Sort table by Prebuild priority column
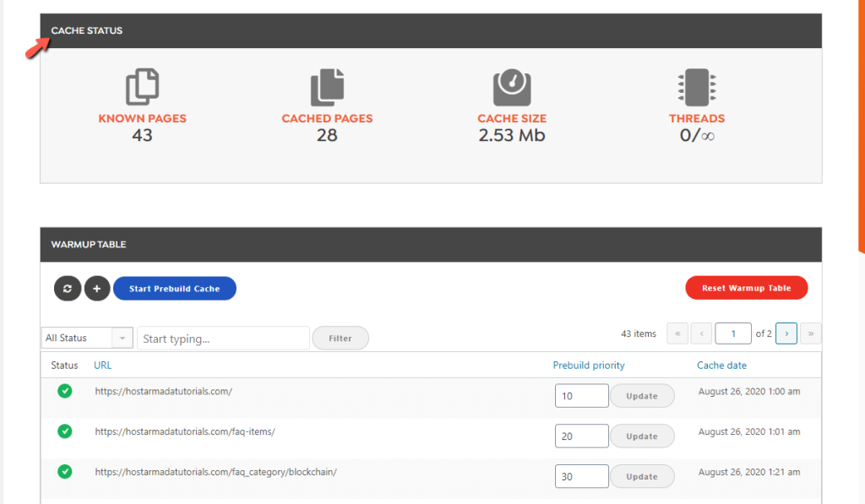Screen dimensions: 865x504 click(x=589, y=365)
